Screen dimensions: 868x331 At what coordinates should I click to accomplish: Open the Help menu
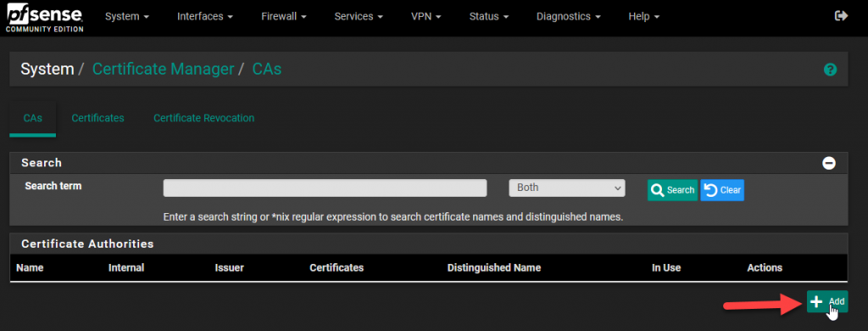pos(644,17)
